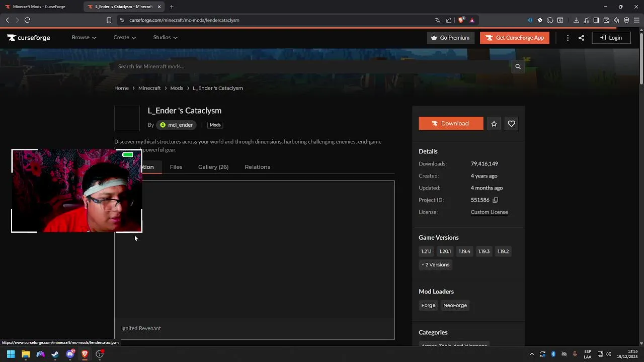The width and height of the screenshot is (644, 362).
Task: Add the mod to favorites with the star icon
Action: coord(494,124)
